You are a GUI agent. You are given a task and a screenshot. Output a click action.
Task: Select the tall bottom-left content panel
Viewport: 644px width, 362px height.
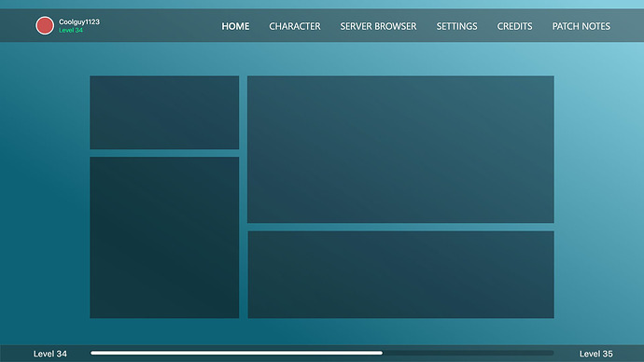(164, 237)
